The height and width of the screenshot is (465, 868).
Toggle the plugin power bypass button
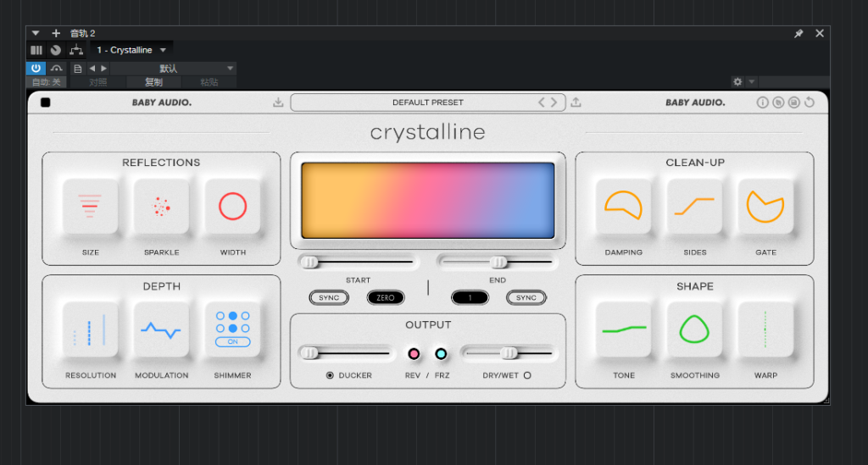point(36,68)
